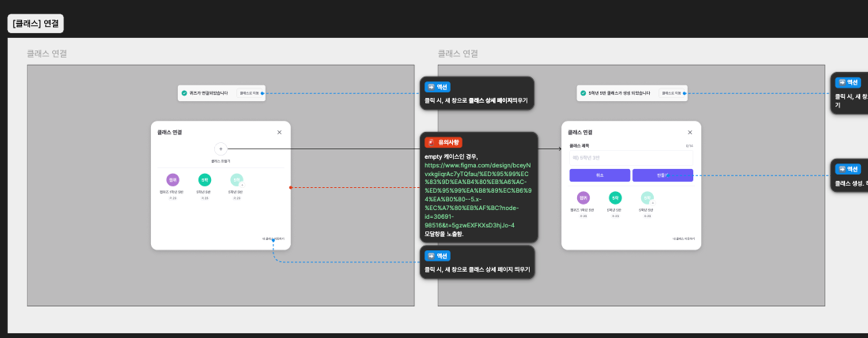Click the green check icon in right toast
Viewport: 868px width, 338px height.
coord(583,93)
